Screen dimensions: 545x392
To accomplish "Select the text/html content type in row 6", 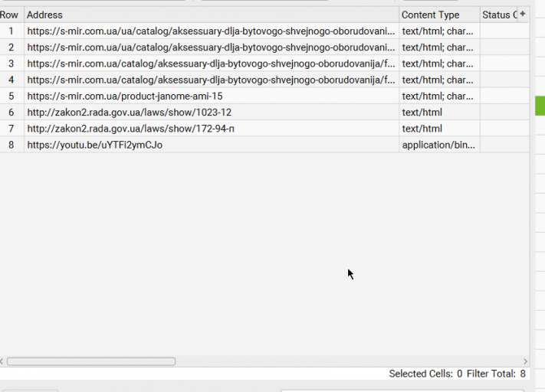I will pyautogui.click(x=439, y=113).
